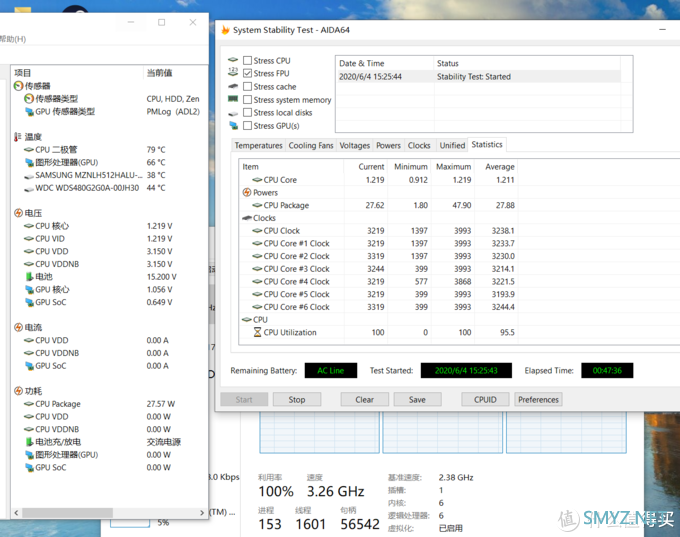Click the GPU 传感器类型 icon
The image size is (680, 537).
[29, 111]
